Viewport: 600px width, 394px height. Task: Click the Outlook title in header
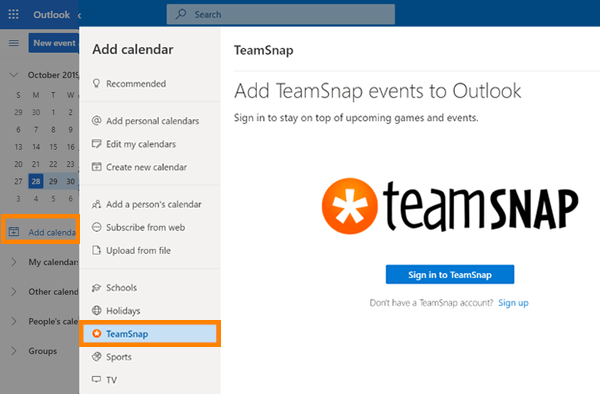pyautogui.click(x=51, y=15)
